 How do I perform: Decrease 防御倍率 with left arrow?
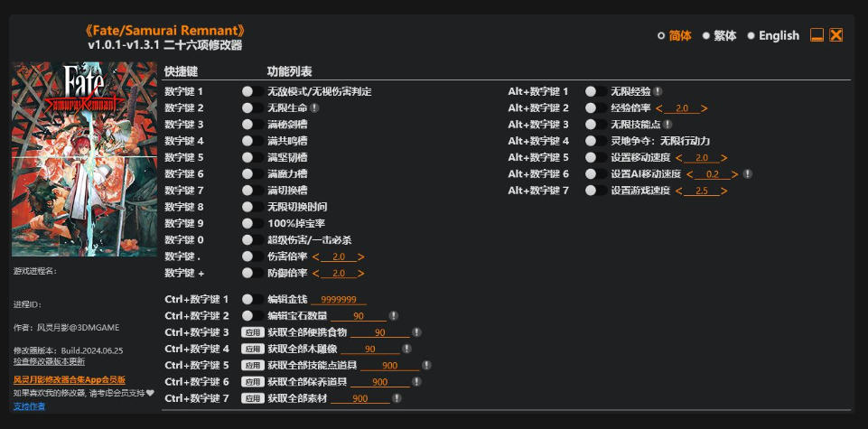[x=315, y=274]
